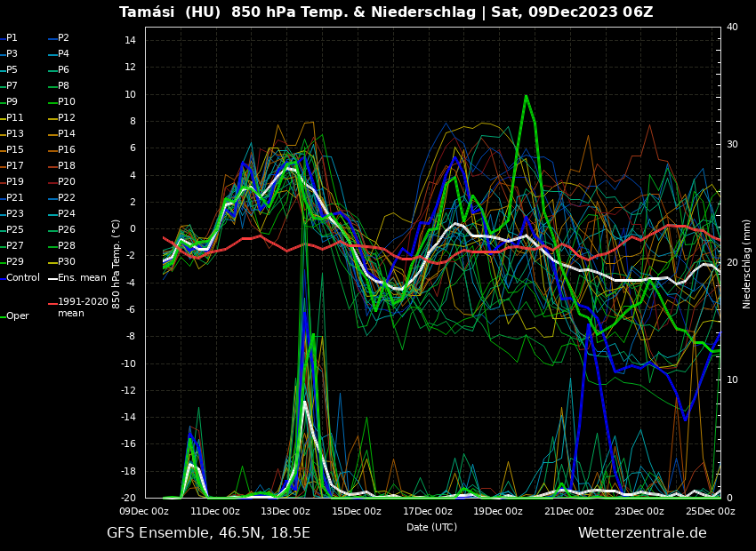Click the P1 legend entry
The image size is (756, 551).
point(12,38)
